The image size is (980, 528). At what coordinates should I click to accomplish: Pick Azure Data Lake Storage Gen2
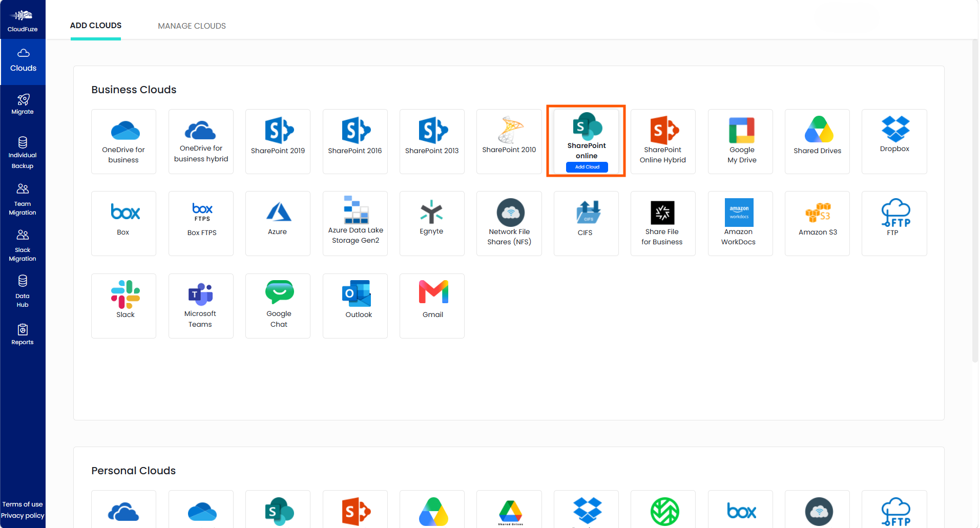pyautogui.click(x=355, y=223)
